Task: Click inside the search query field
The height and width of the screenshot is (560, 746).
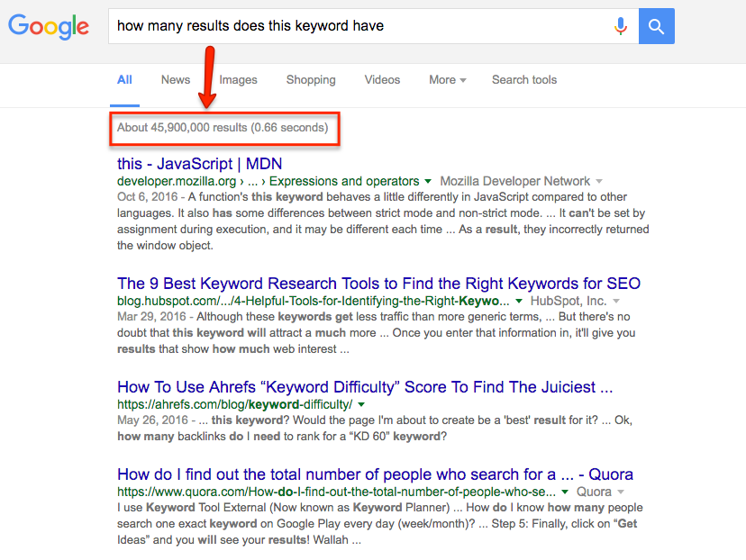Action: [x=361, y=26]
